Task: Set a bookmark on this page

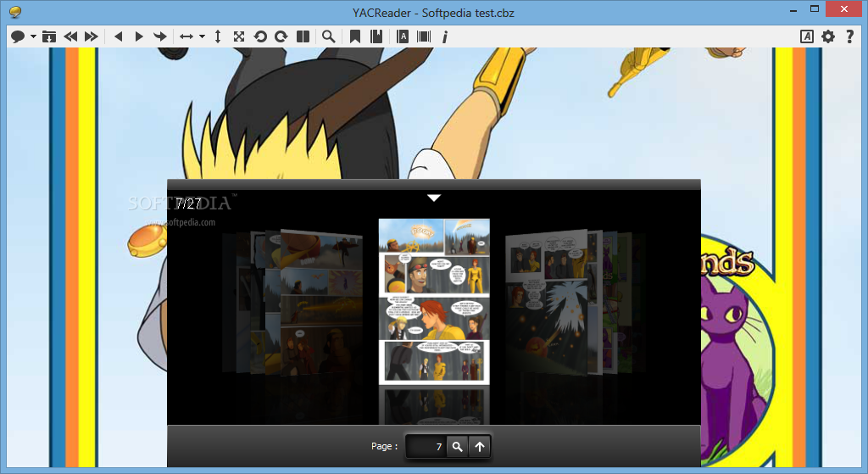Action: click(355, 36)
